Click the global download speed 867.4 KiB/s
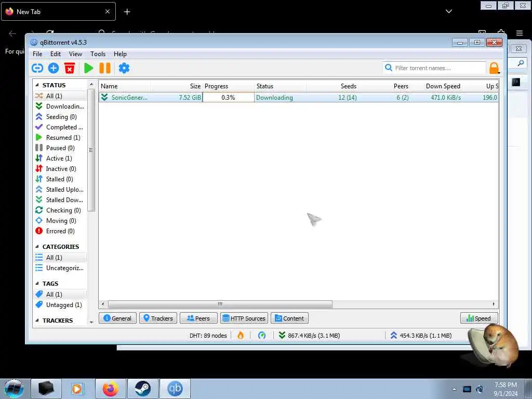 (309, 336)
